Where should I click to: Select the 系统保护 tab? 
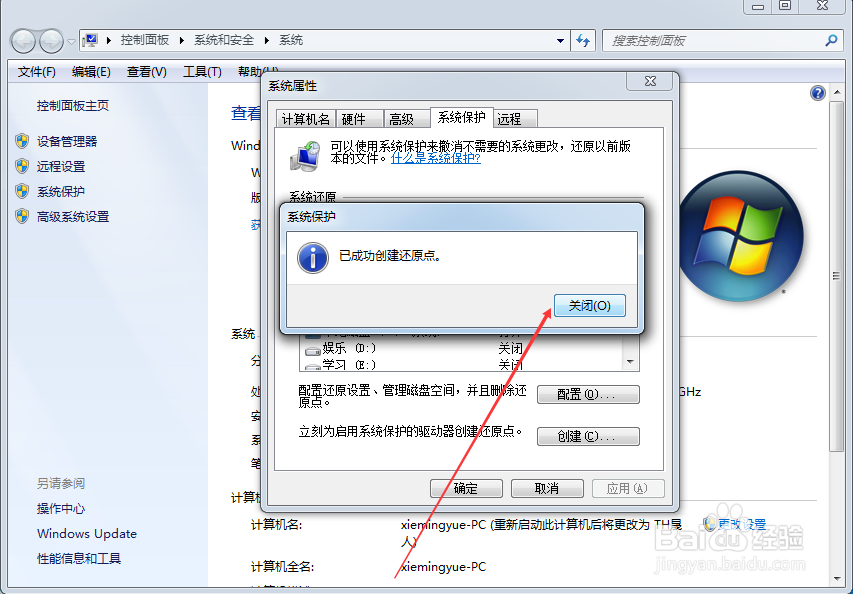(x=461, y=117)
